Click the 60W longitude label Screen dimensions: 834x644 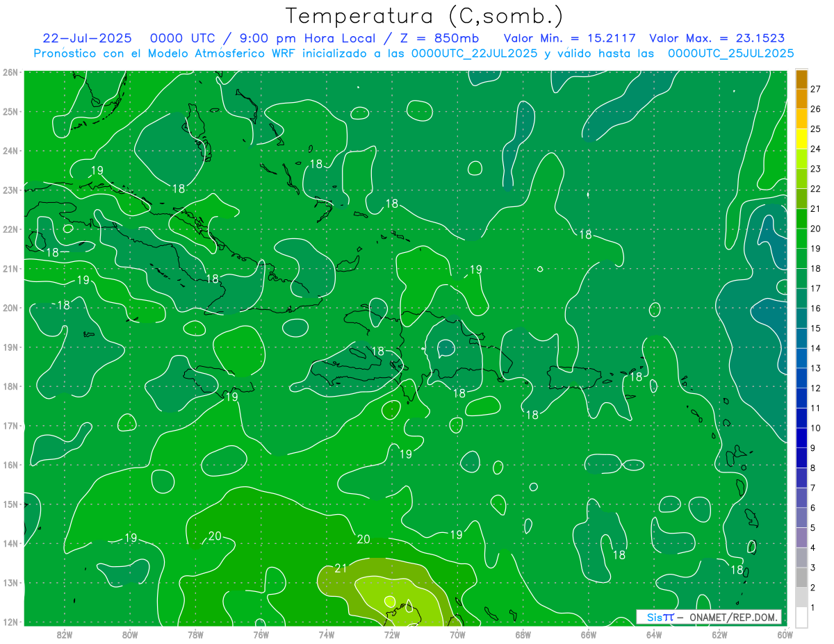pyautogui.click(x=785, y=634)
